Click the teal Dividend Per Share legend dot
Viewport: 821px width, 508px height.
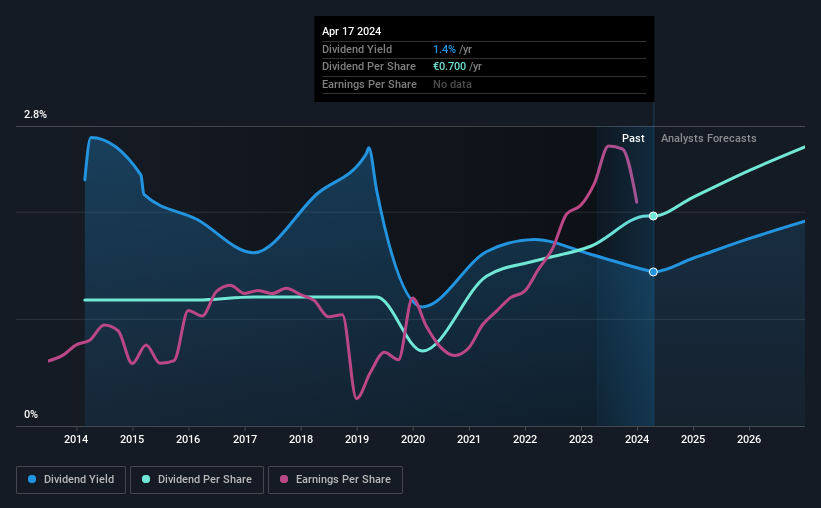(146, 479)
